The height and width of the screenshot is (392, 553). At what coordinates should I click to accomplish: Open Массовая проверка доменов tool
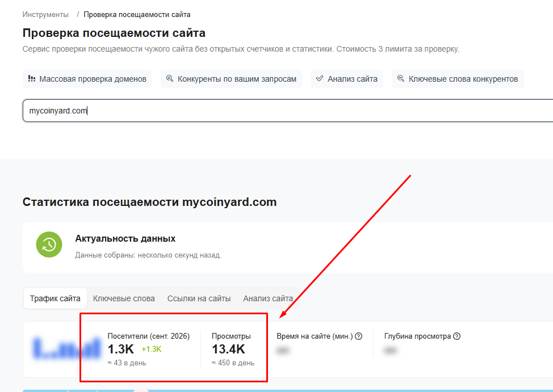(87, 79)
